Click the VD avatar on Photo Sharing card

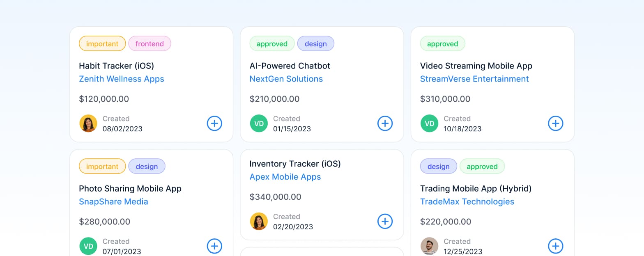pyautogui.click(x=88, y=246)
